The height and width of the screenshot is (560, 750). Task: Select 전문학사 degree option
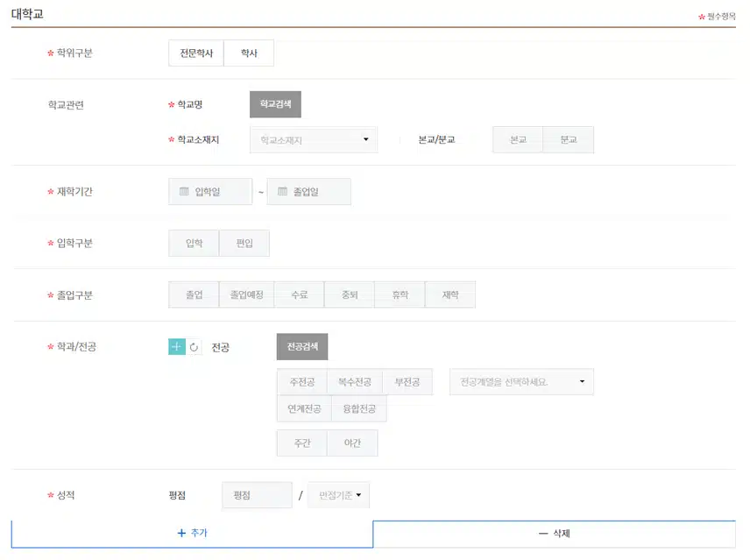[x=196, y=53]
